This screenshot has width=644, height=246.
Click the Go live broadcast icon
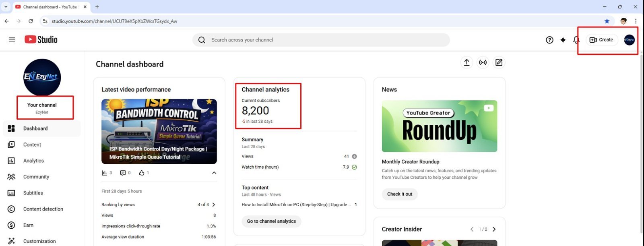click(x=483, y=62)
